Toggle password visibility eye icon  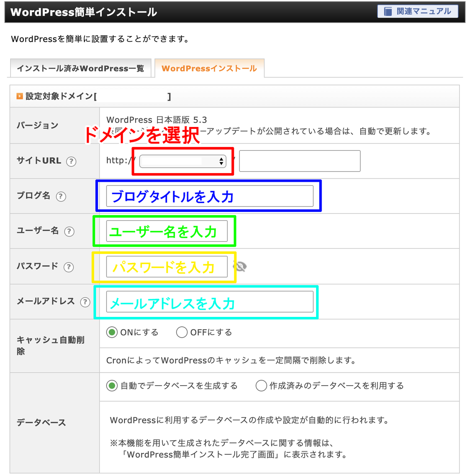click(x=240, y=267)
